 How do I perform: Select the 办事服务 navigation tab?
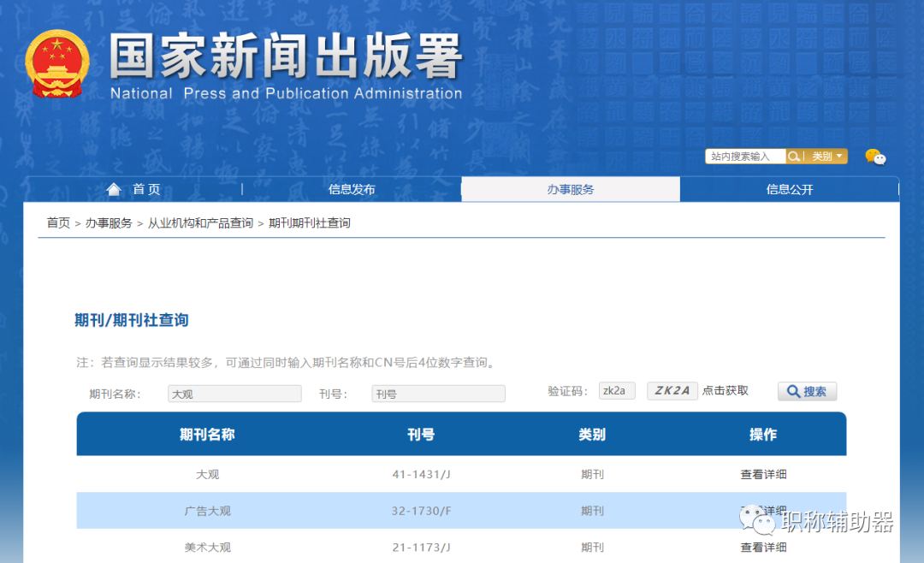coord(571,189)
